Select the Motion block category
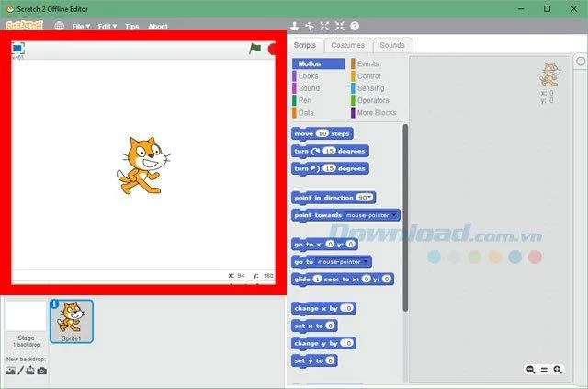Viewport: 588px width, 389px height. [319, 63]
